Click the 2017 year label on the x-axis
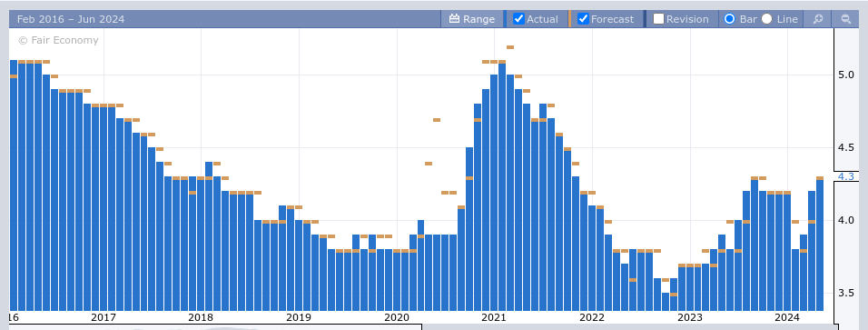This screenshot has width=868, height=330. click(103, 317)
